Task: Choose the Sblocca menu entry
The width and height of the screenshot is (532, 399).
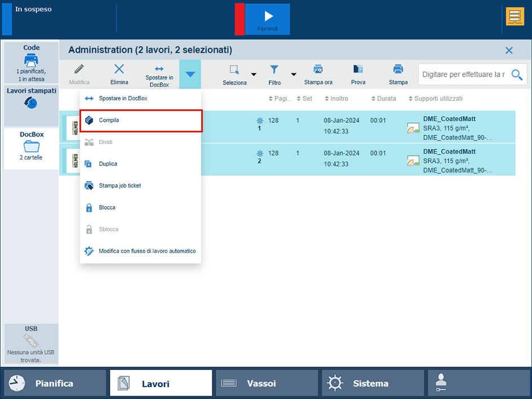Action: pos(140,229)
